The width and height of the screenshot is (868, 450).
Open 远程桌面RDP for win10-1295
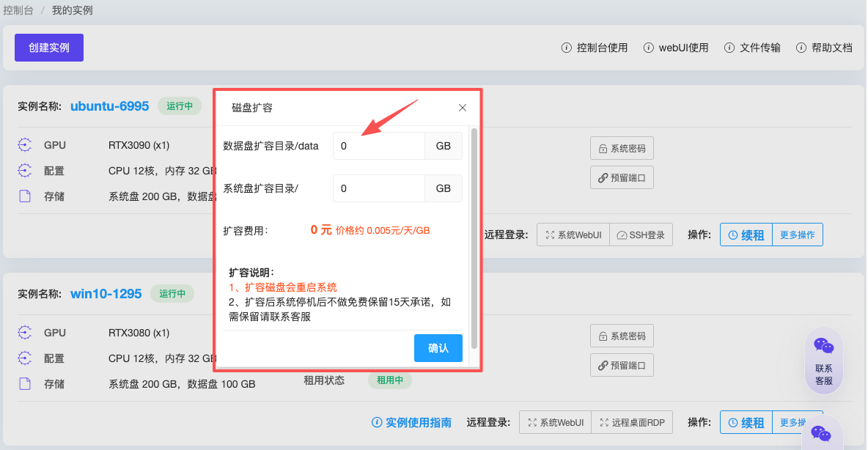click(x=632, y=423)
